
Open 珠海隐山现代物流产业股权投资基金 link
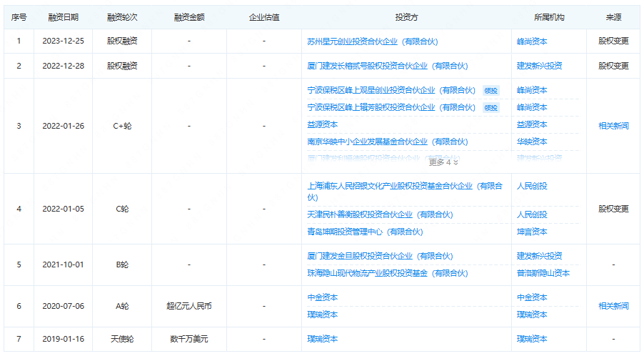tap(387, 273)
